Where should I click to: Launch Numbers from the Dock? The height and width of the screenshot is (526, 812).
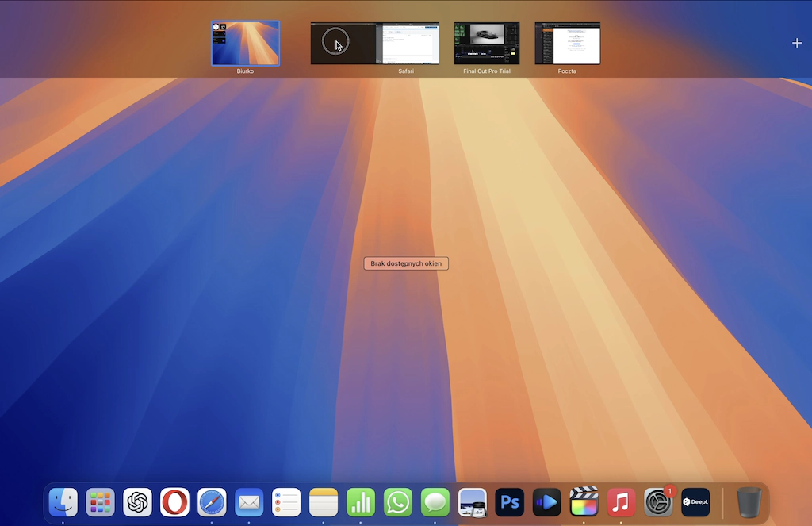[361, 502]
